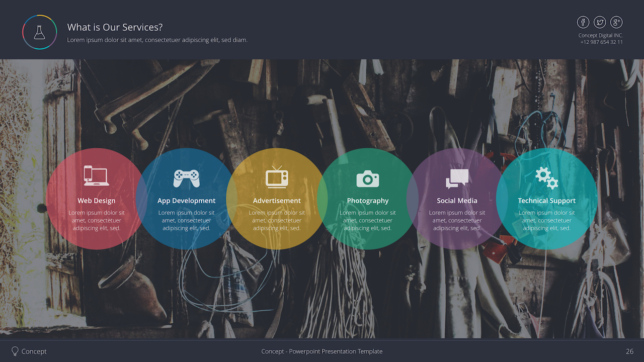
Task: Click the Social Media monitor icon
Action: tap(457, 178)
